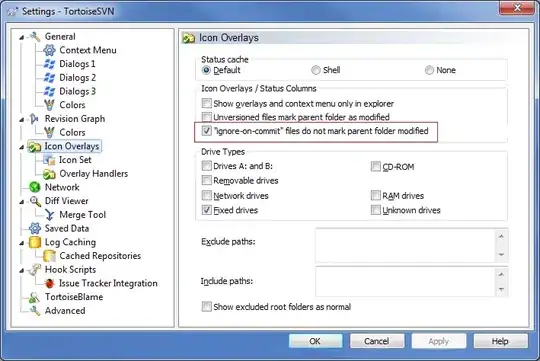
Task: Click the Merge Tool icon
Action: tap(49, 215)
